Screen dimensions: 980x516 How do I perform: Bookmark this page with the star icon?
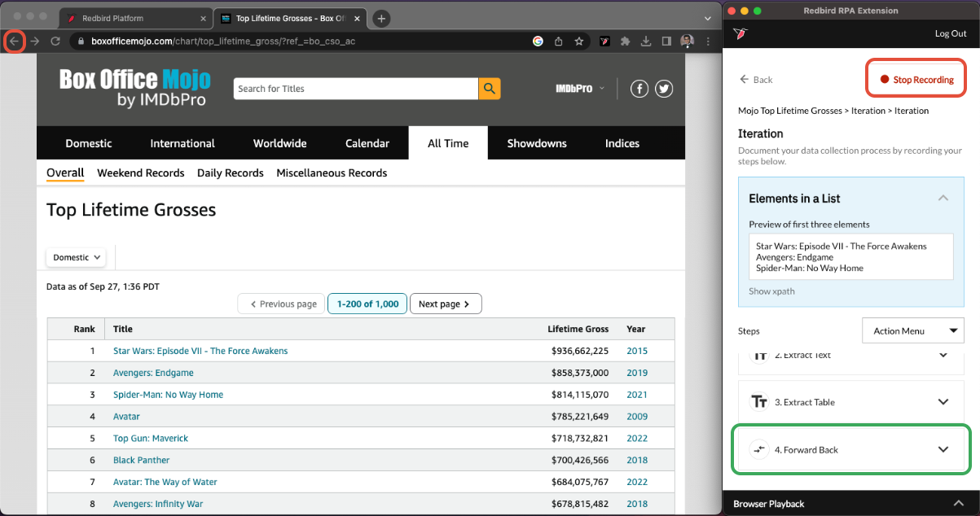(579, 41)
